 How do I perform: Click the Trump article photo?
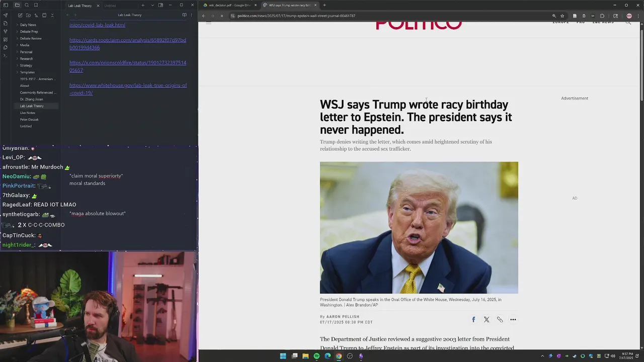click(419, 227)
